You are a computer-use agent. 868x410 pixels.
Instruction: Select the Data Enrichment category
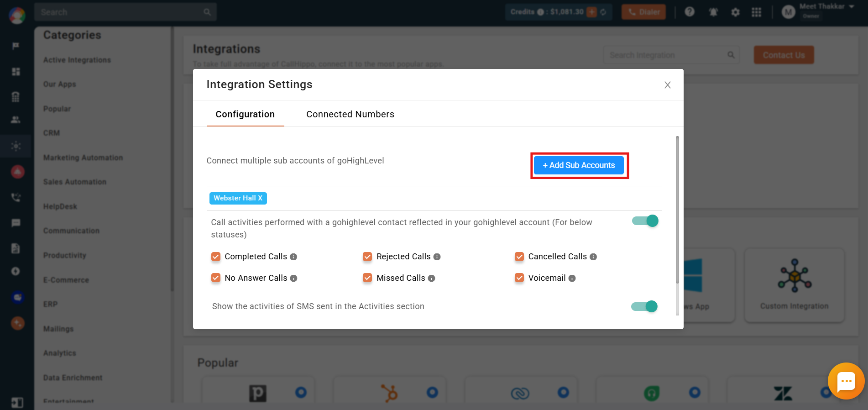click(x=73, y=378)
